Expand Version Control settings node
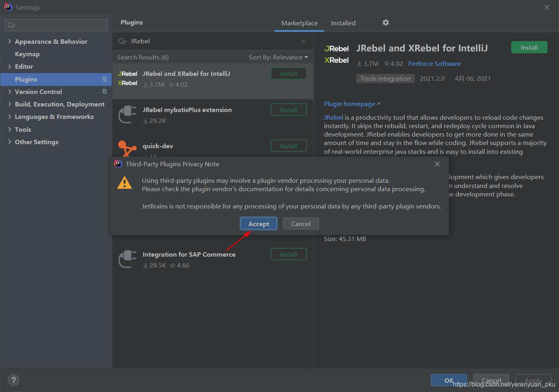 tap(10, 92)
